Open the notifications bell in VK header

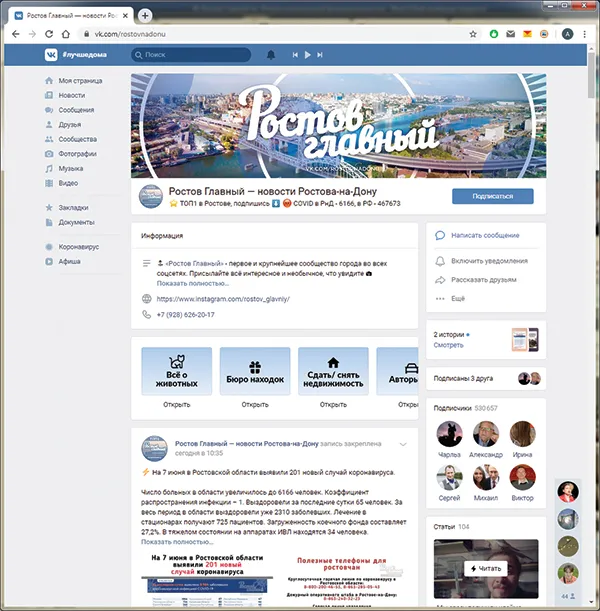click(x=271, y=55)
